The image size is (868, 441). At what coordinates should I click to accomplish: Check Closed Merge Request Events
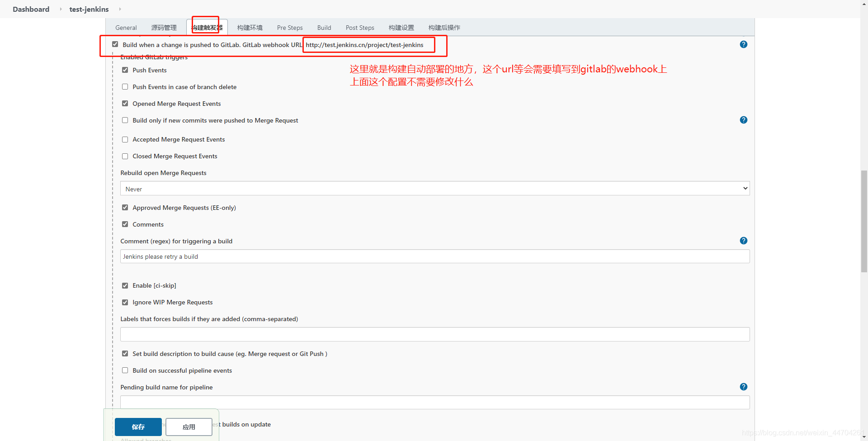[x=125, y=156]
